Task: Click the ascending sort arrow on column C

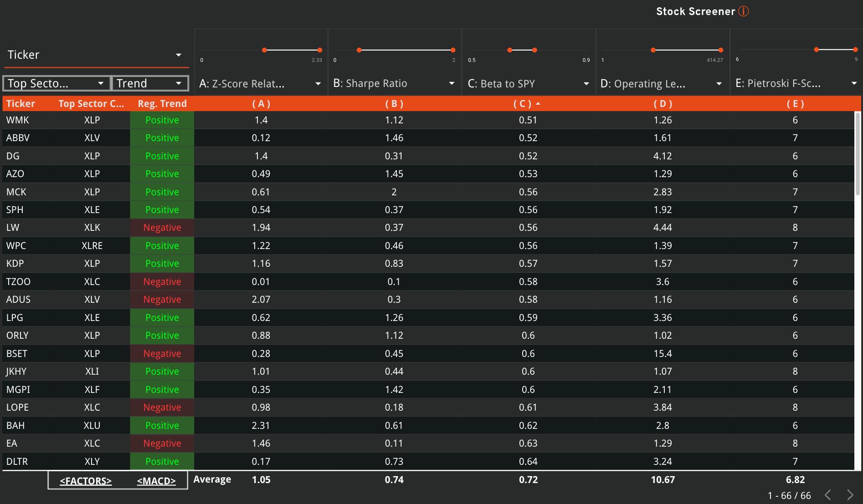Action: click(x=538, y=104)
